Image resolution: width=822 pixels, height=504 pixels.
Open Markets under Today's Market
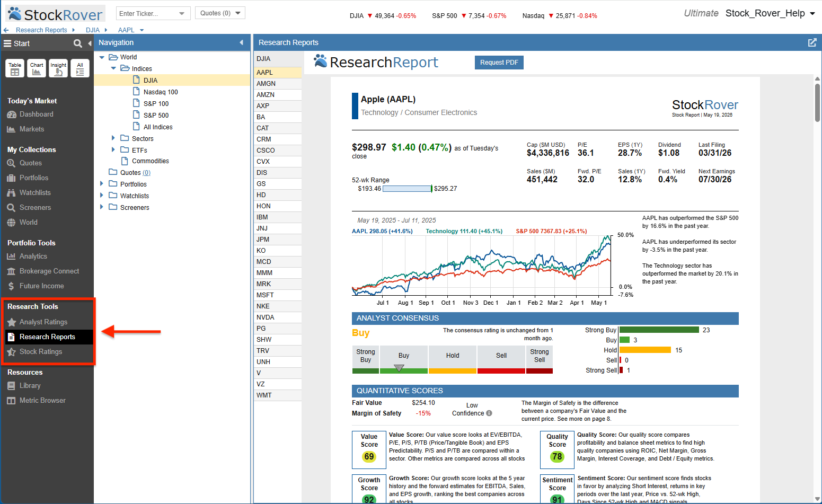tap(32, 129)
